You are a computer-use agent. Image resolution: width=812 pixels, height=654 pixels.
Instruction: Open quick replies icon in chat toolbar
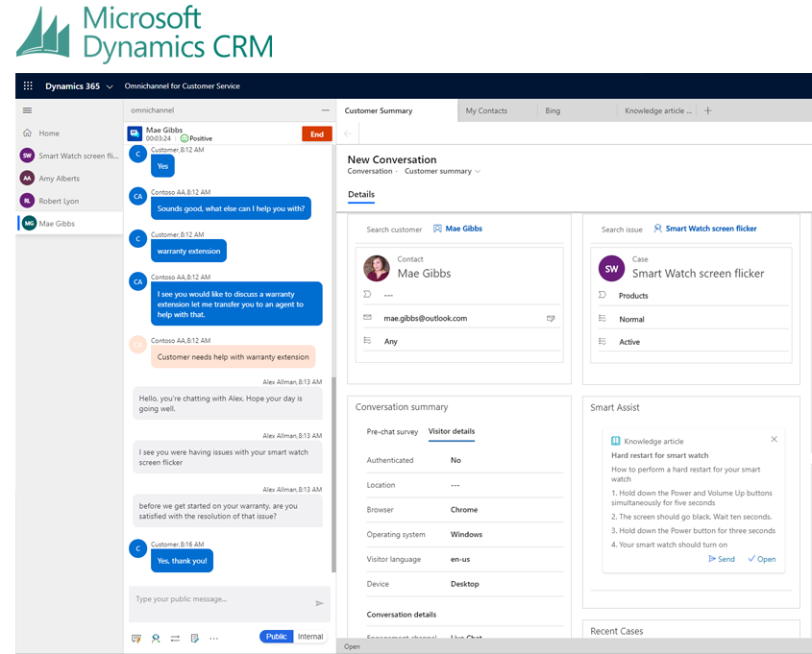pos(136,639)
